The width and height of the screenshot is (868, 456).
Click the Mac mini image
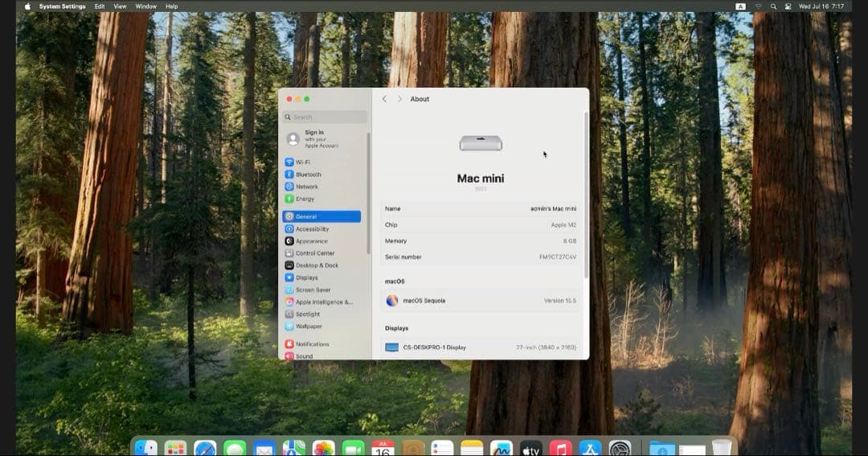(x=481, y=143)
